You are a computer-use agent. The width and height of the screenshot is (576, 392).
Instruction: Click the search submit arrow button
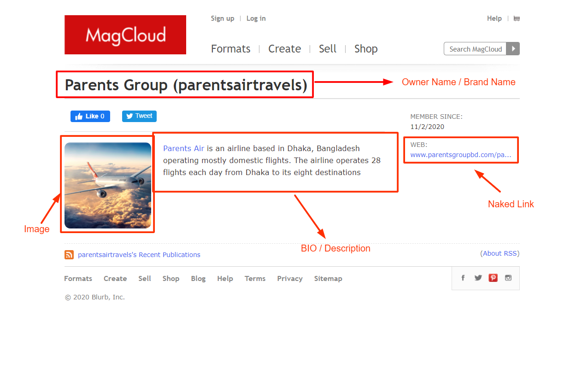coord(513,49)
